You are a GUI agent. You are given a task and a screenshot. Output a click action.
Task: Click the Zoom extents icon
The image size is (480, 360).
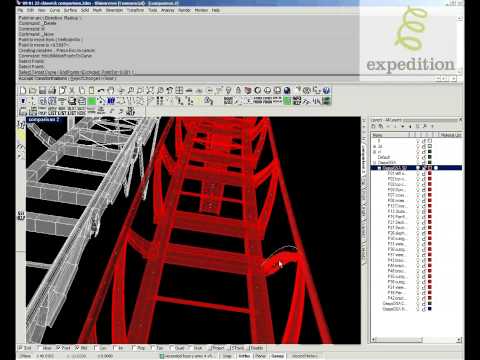pos(150,90)
